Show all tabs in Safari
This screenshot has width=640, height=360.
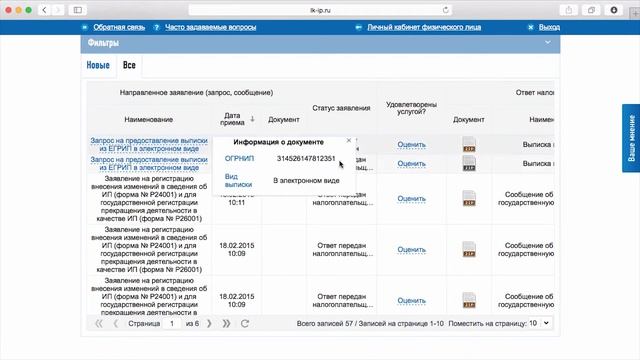[591, 10]
